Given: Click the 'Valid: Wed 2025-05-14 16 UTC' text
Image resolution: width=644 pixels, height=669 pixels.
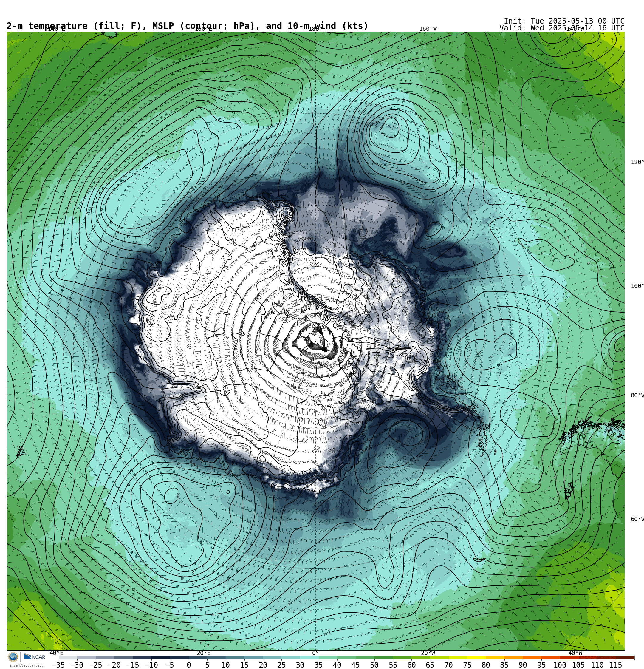Looking at the screenshot, I should (x=562, y=28).
